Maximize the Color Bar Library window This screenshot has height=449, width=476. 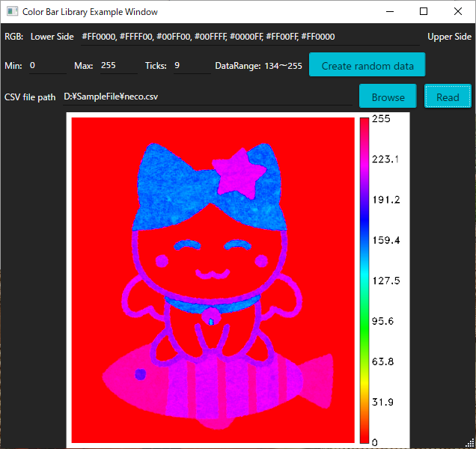coord(424,11)
